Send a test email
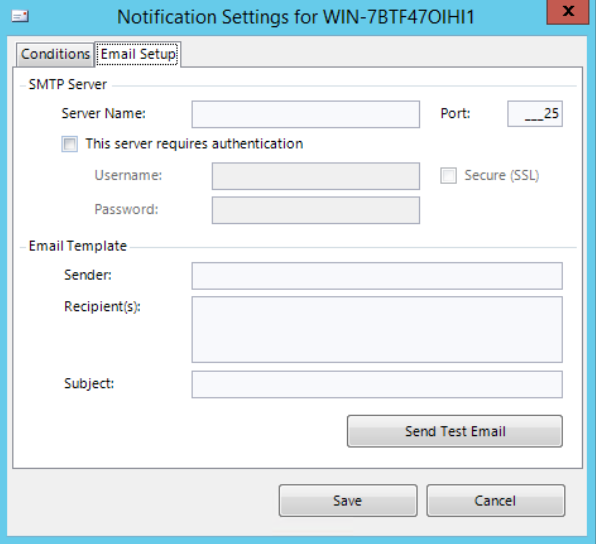 (455, 431)
